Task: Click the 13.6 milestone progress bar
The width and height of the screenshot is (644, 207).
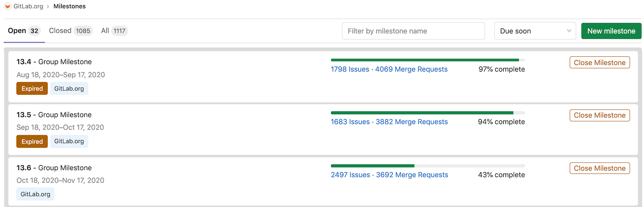Action: [427, 166]
